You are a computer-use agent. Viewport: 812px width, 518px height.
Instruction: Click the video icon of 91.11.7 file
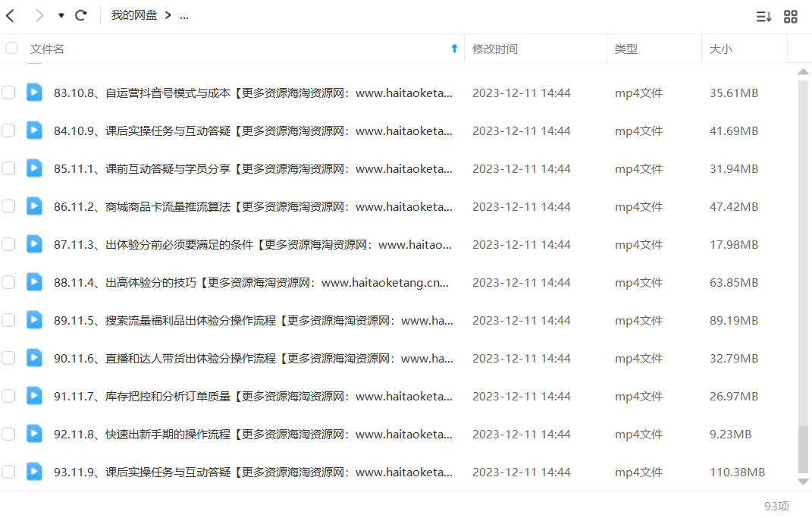coord(34,395)
